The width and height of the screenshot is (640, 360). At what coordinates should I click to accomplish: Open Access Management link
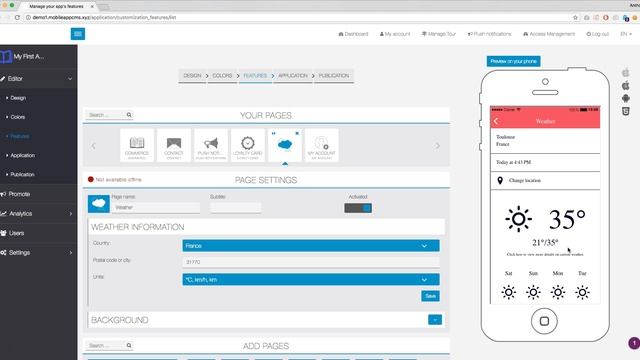[x=549, y=34]
